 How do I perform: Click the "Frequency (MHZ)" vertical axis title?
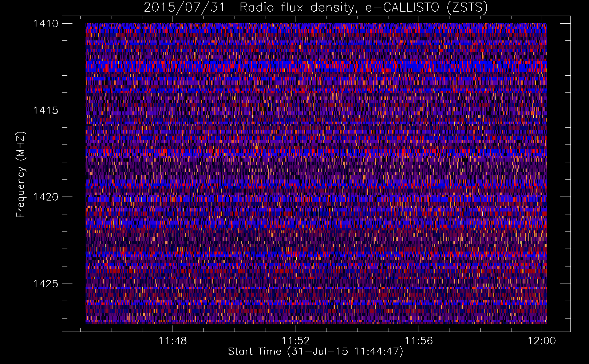(21, 174)
